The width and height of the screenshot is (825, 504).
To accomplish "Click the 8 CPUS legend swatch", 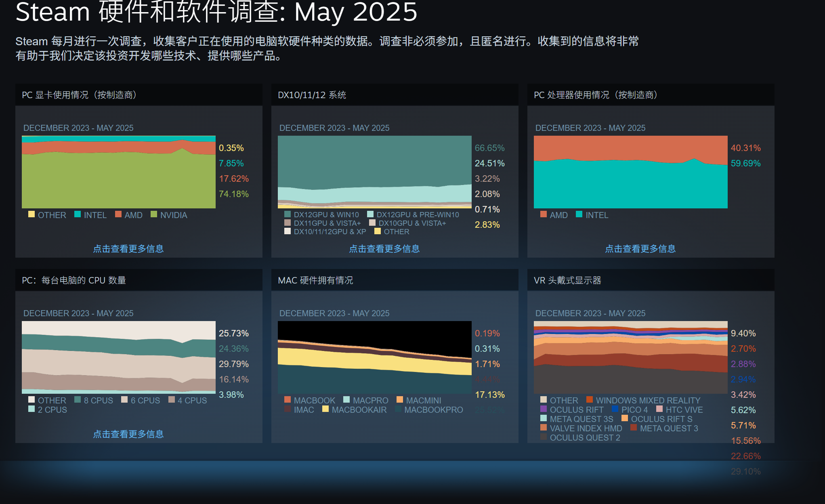I will (78, 399).
